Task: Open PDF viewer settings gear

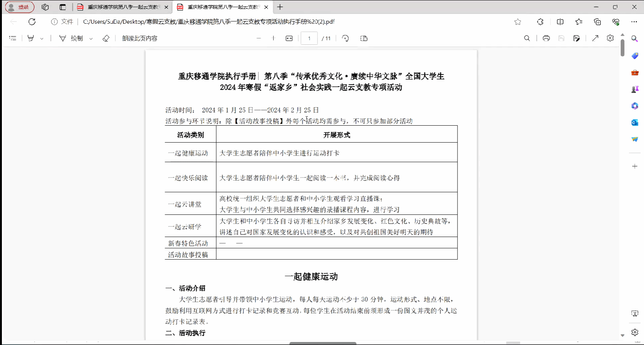Action: (x=610, y=38)
